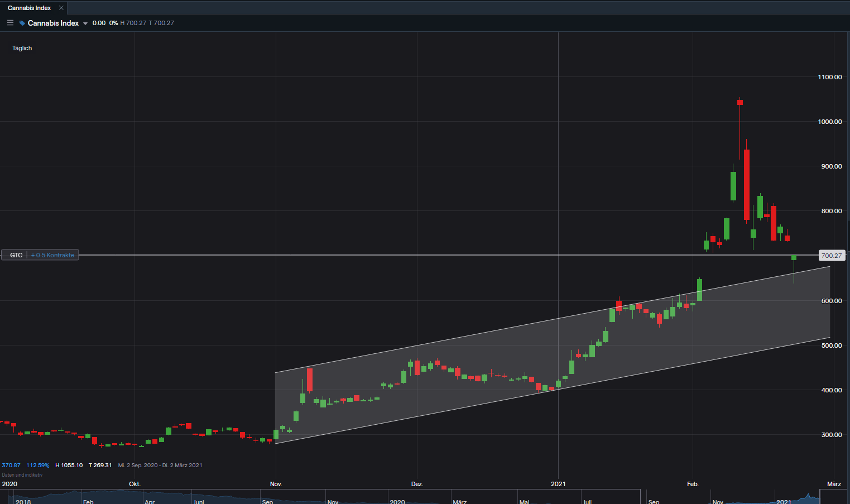Click 2018 in the bottom overview navigator
Viewport: 850px width, 504px height.
23,501
